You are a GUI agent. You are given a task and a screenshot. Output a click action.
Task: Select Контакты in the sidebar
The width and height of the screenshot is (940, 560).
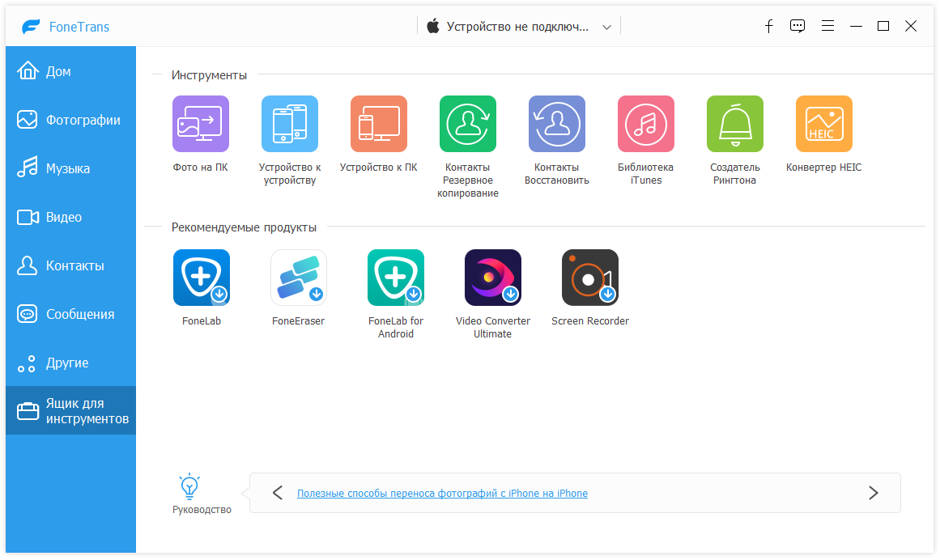tap(70, 265)
